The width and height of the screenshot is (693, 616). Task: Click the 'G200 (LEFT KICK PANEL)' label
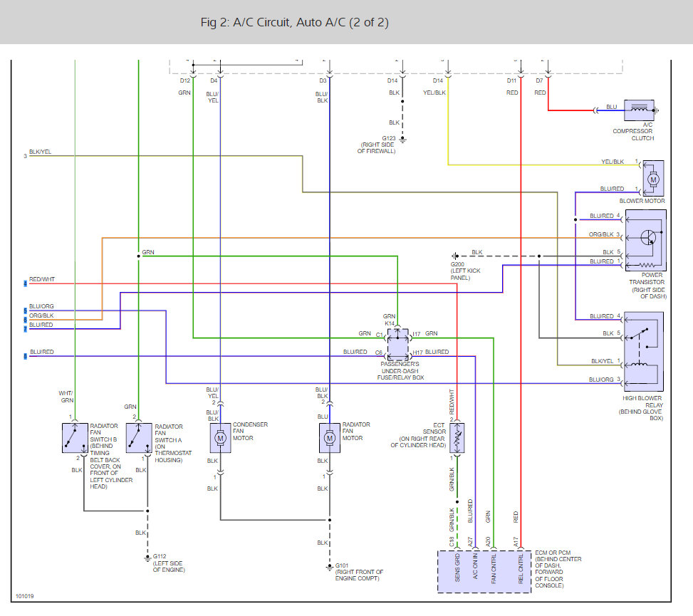pyautogui.click(x=465, y=271)
